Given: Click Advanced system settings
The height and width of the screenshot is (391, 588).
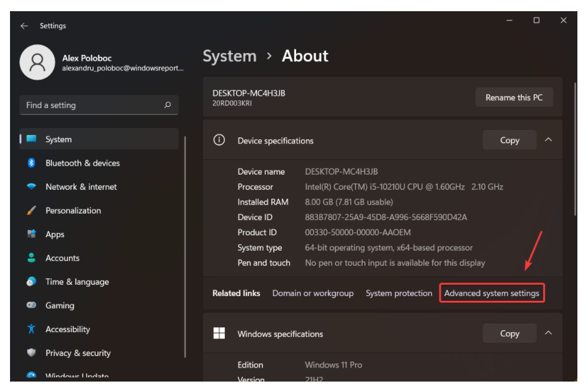Looking at the screenshot, I should pos(491,293).
